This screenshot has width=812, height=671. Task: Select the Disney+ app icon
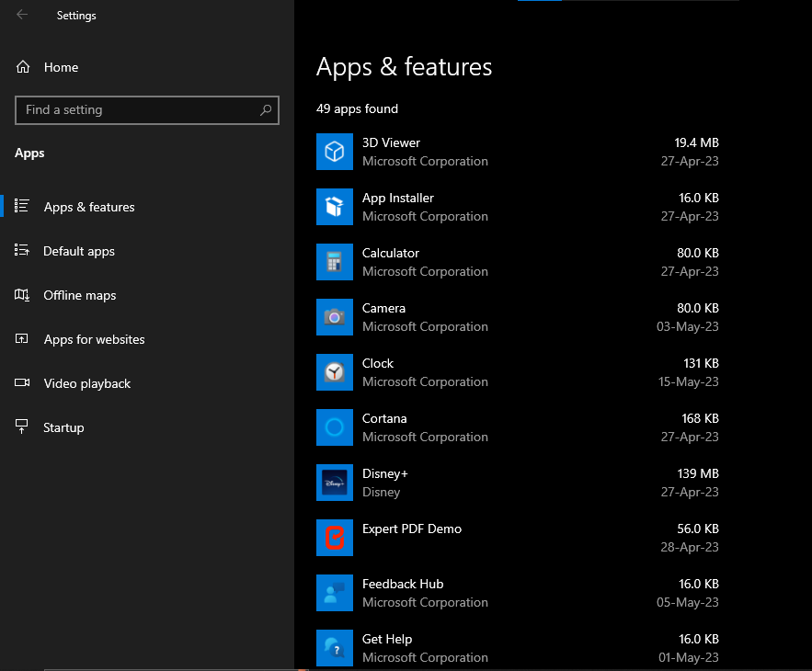tap(335, 483)
